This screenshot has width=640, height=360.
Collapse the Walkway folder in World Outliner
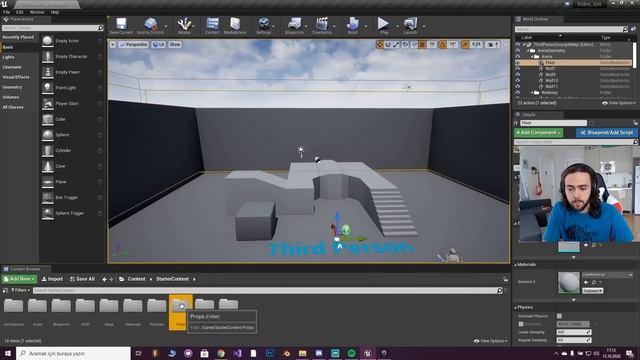click(532, 93)
